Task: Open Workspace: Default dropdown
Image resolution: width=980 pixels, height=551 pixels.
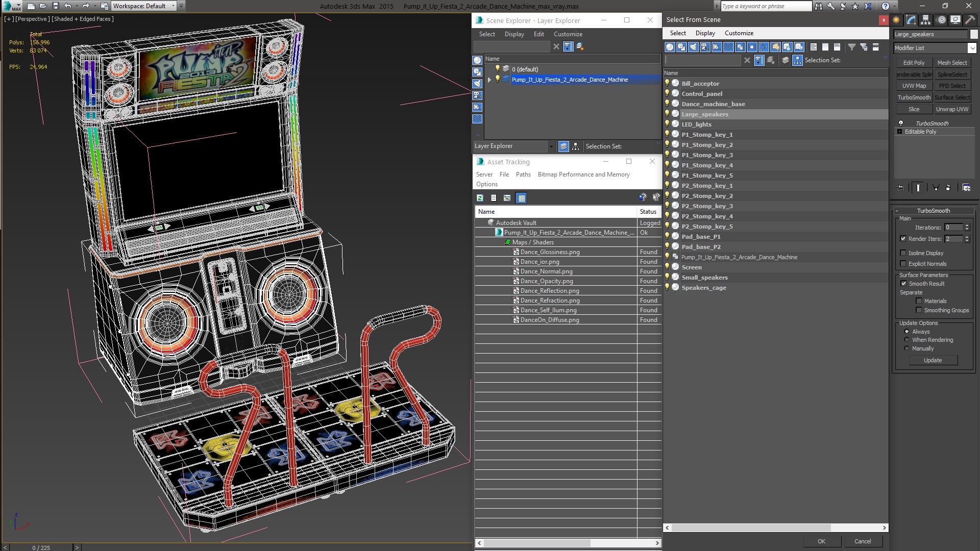Action: coord(144,6)
